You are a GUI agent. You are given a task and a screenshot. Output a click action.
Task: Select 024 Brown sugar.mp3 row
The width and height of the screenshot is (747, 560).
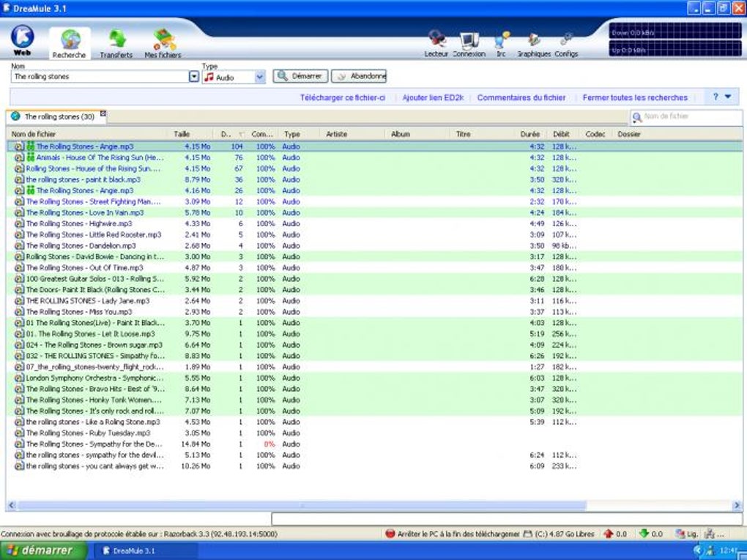coord(374,345)
